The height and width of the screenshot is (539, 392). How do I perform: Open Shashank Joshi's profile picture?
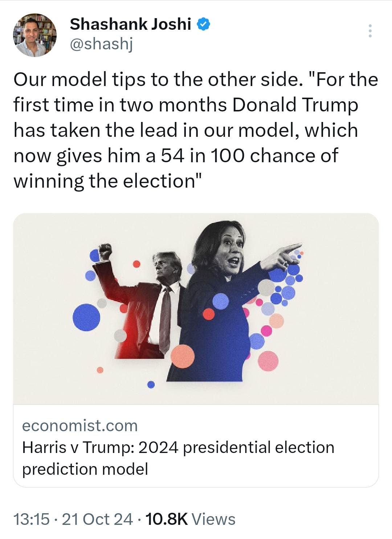[35, 35]
